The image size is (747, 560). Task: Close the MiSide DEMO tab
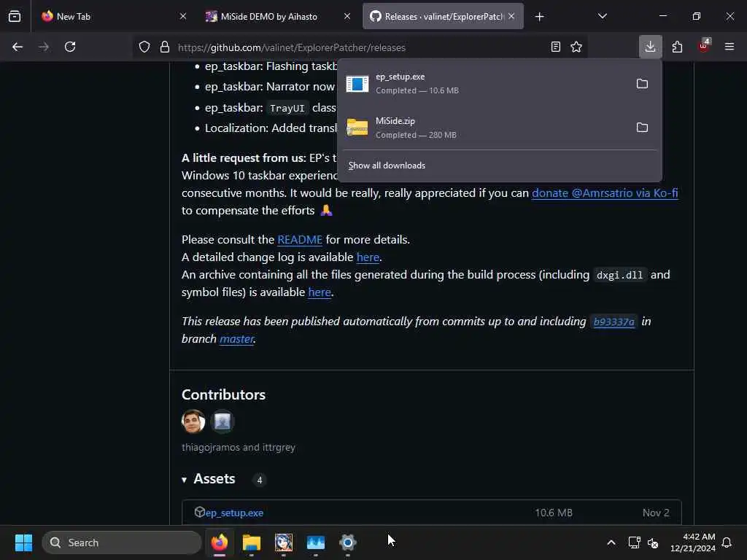tap(347, 16)
